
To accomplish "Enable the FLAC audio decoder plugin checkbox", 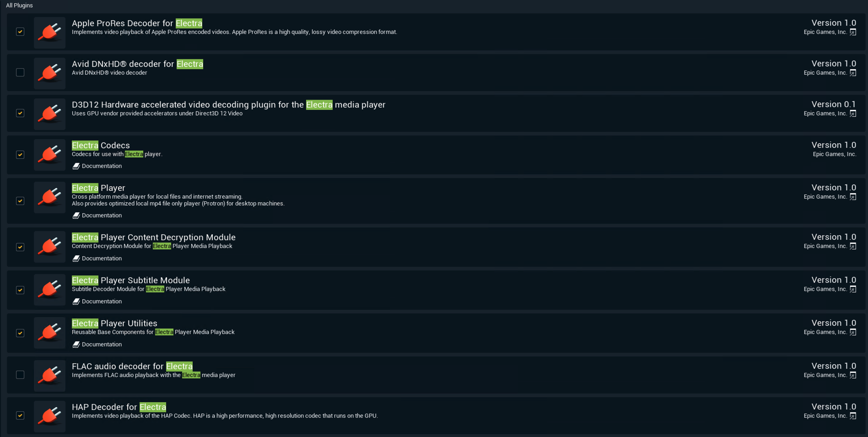I will (20, 375).
